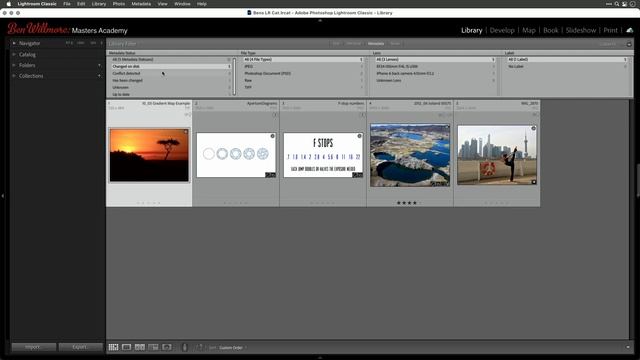
Task: Switch to the Map module
Action: coord(529,30)
